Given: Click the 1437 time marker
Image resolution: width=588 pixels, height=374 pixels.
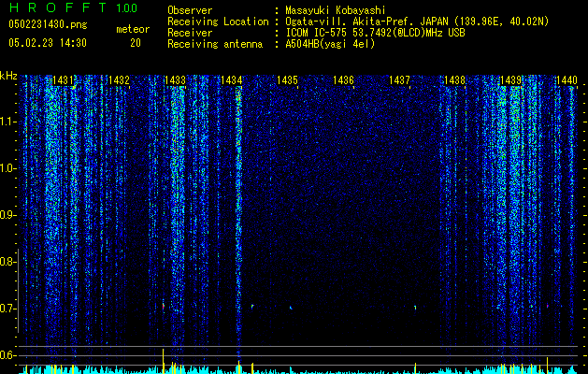Looking at the screenshot, I should pos(399,80).
